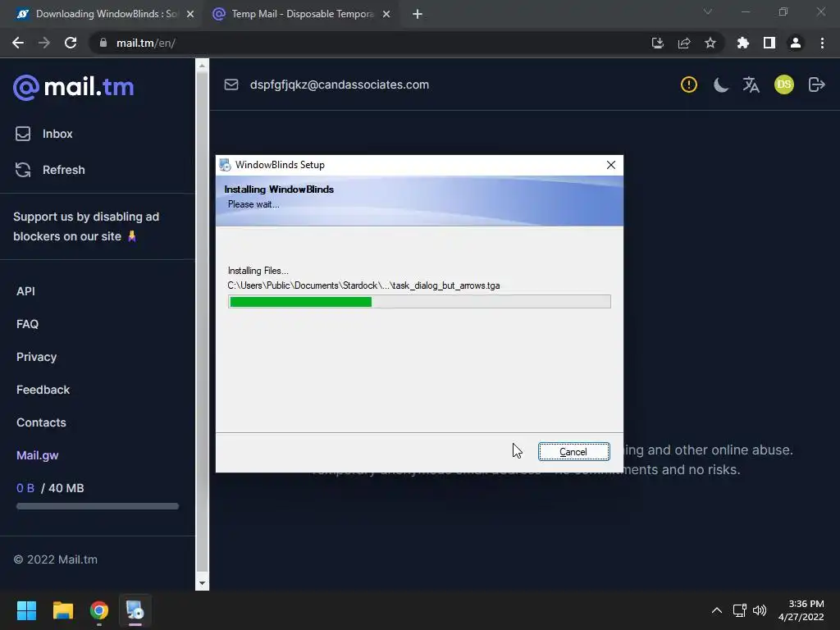Screen dimensions: 840x630
Task: Open Chrome profile icon
Action: click(x=796, y=43)
